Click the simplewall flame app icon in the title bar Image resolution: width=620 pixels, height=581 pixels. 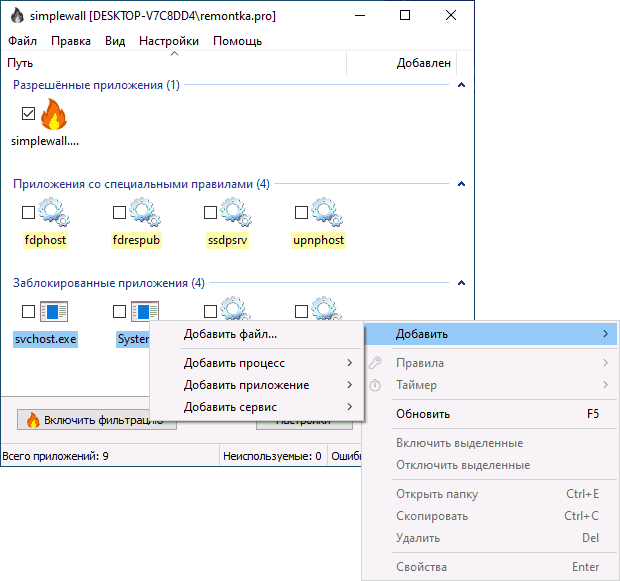click(17, 16)
